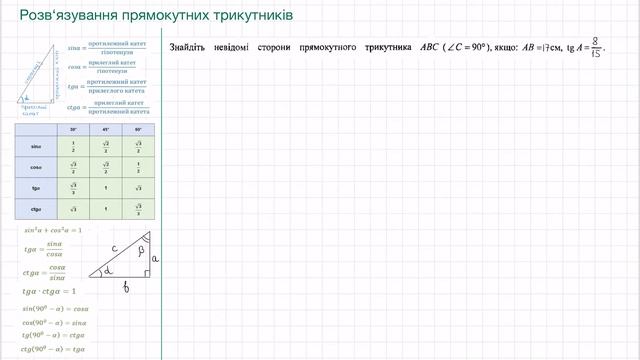Click the "tgα" row label in the table
640x360 pixels.
[36, 188]
